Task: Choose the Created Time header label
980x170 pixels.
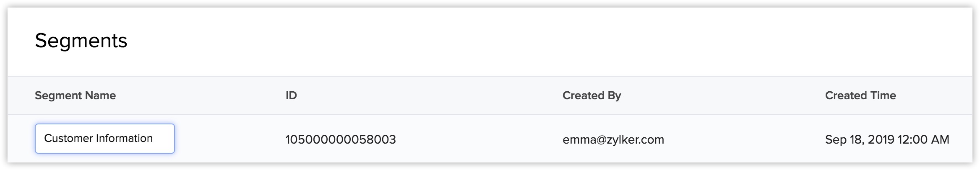Action: (x=860, y=95)
